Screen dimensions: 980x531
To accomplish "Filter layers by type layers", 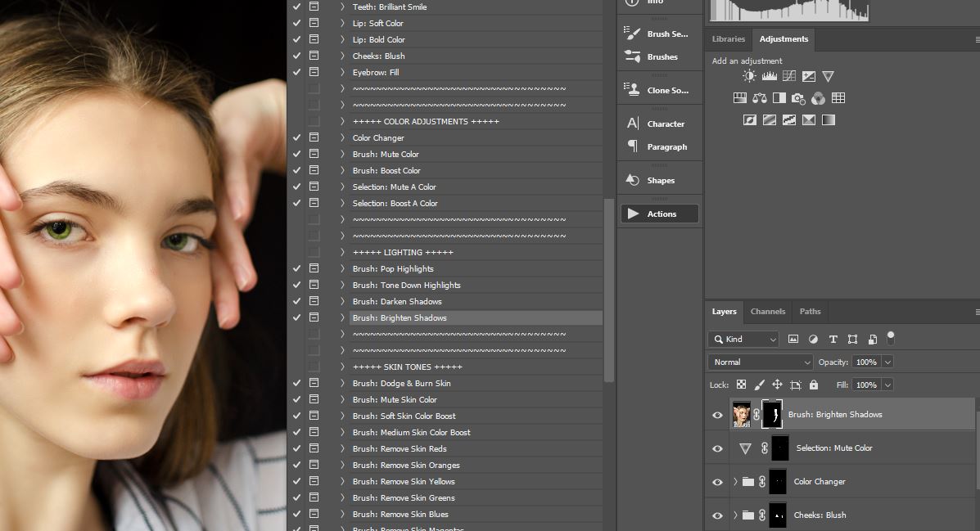I will click(x=833, y=340).
